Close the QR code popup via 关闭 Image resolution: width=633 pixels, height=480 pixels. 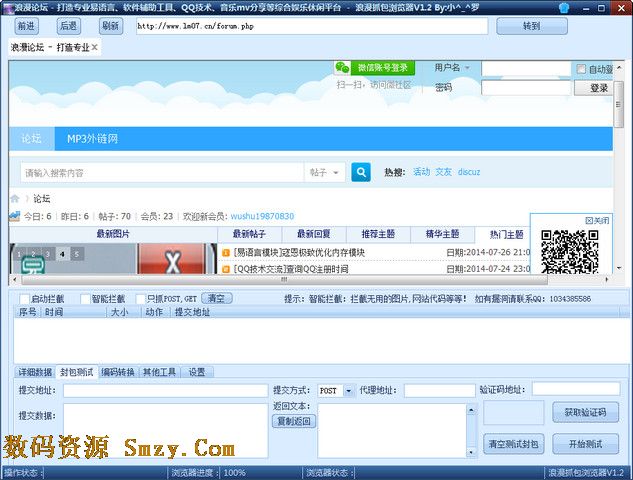tap(597, 220)
